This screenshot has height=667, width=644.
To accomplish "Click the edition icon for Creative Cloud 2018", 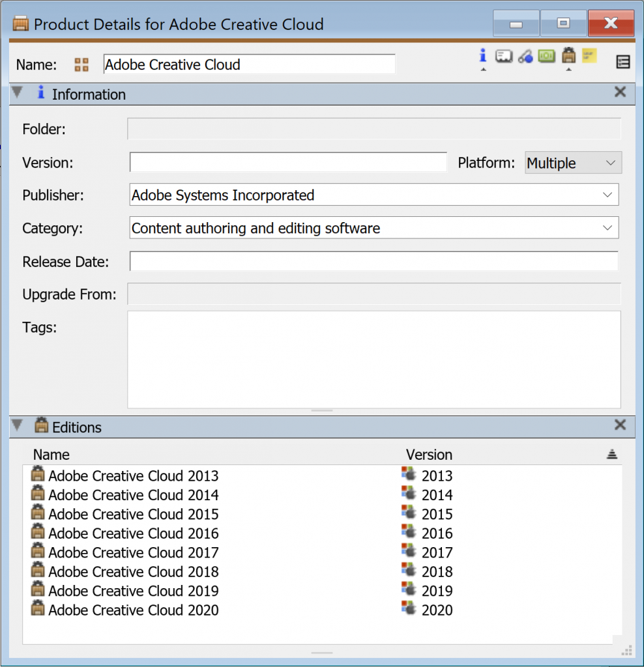I will click(38, 569).
